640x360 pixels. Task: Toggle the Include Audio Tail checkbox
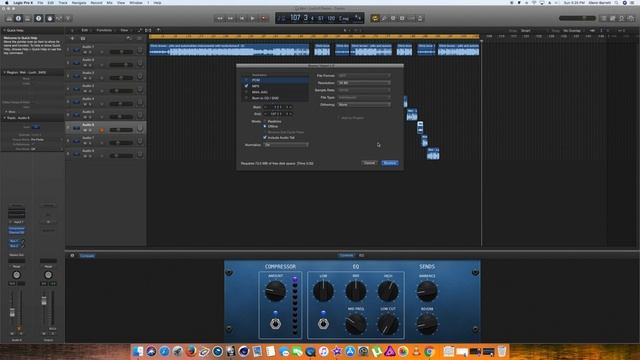coord(265,138)
